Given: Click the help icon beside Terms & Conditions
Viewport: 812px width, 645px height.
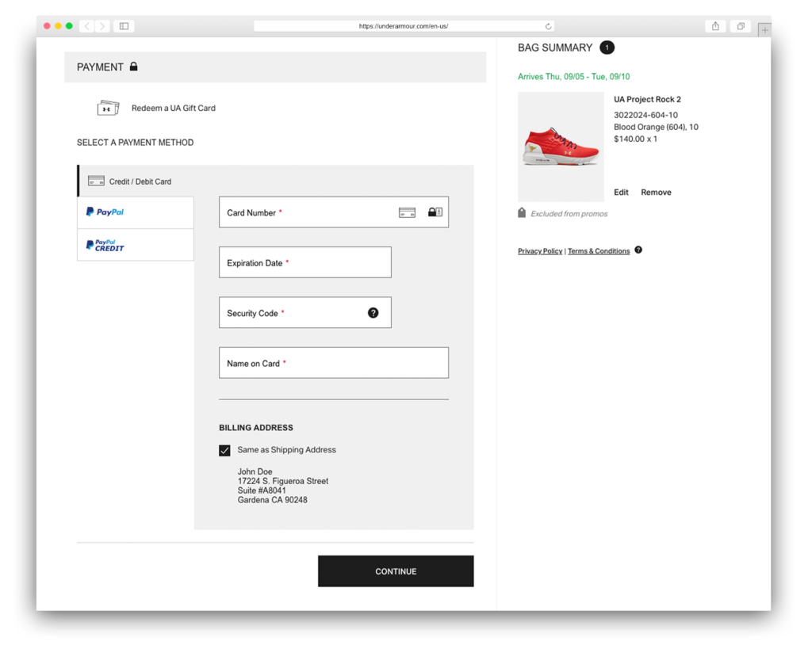Looking at the screenshot, I should 638,250.
